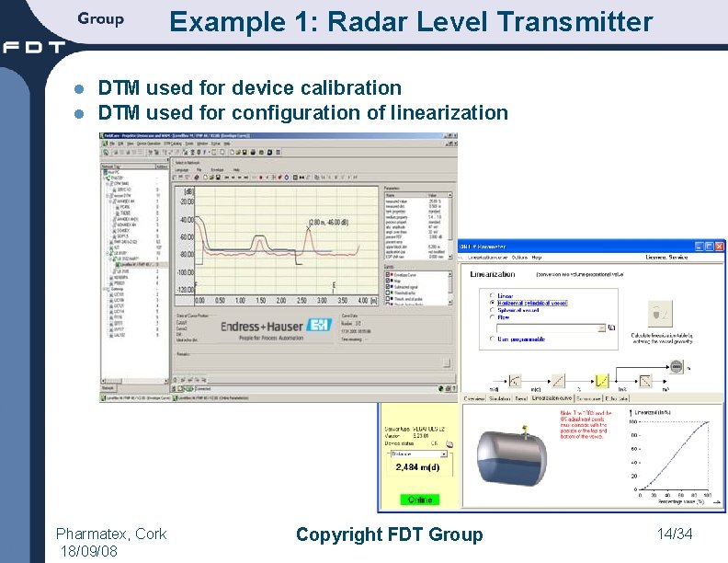This screenshot has width=728, height=563.
Task: Click the red Envelope Curve color marker
Action: (x=392, y=275)
